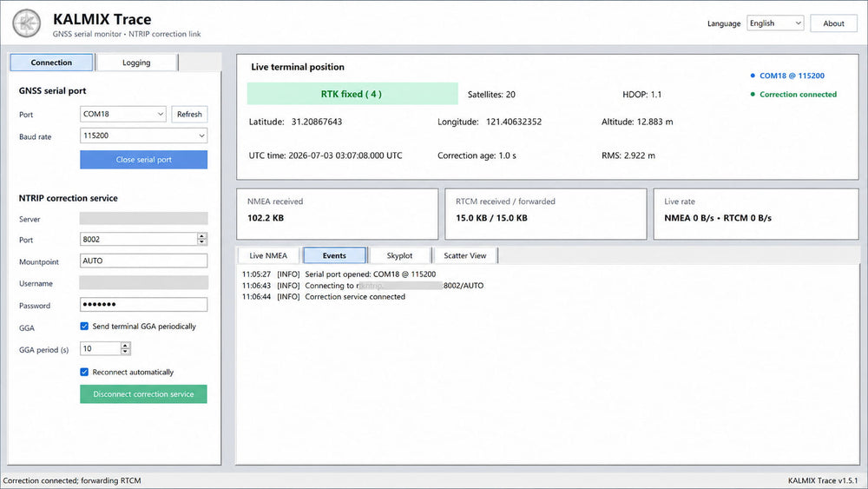Toggle Reconnect automatically checkbox

(x=84, y=372)
